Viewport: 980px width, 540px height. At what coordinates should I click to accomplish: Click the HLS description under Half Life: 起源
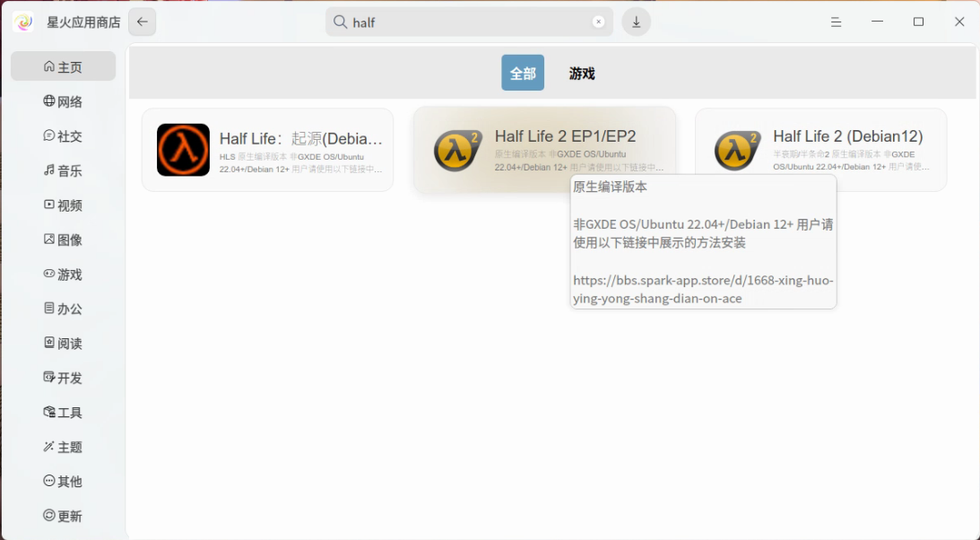point(300,163)
